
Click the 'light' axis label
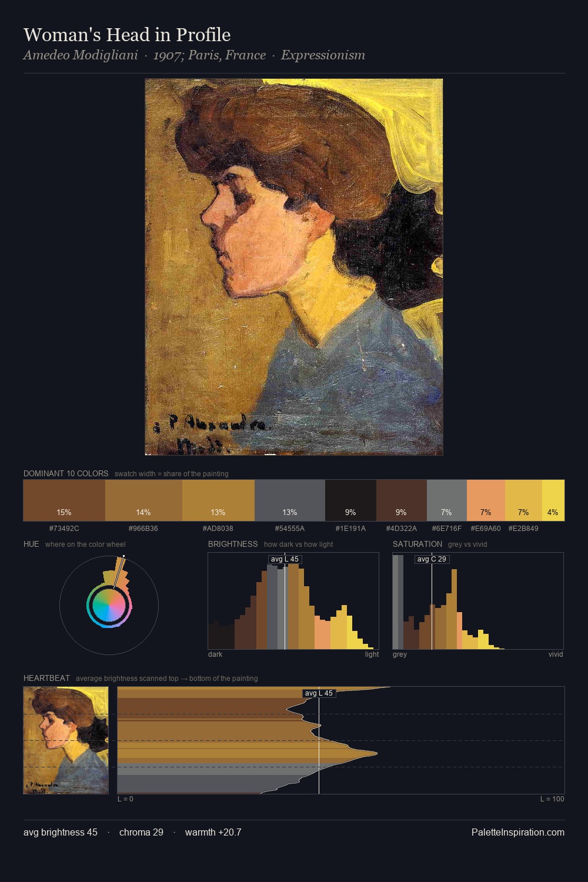click(372, 654)
